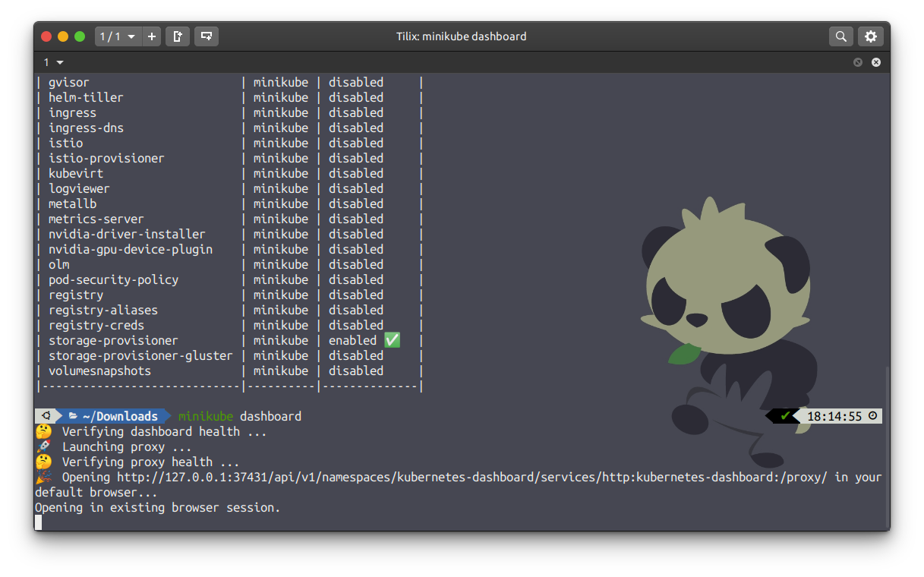Screen dimensions: 924x577
Task: Select 'olm' addon name
Action: [x=58, y=264]
